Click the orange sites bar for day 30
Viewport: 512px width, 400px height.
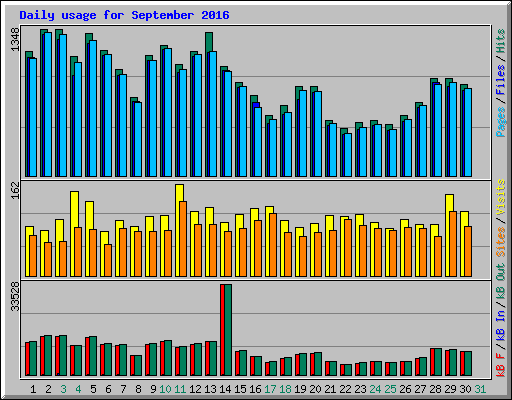[x=468, y=251]
